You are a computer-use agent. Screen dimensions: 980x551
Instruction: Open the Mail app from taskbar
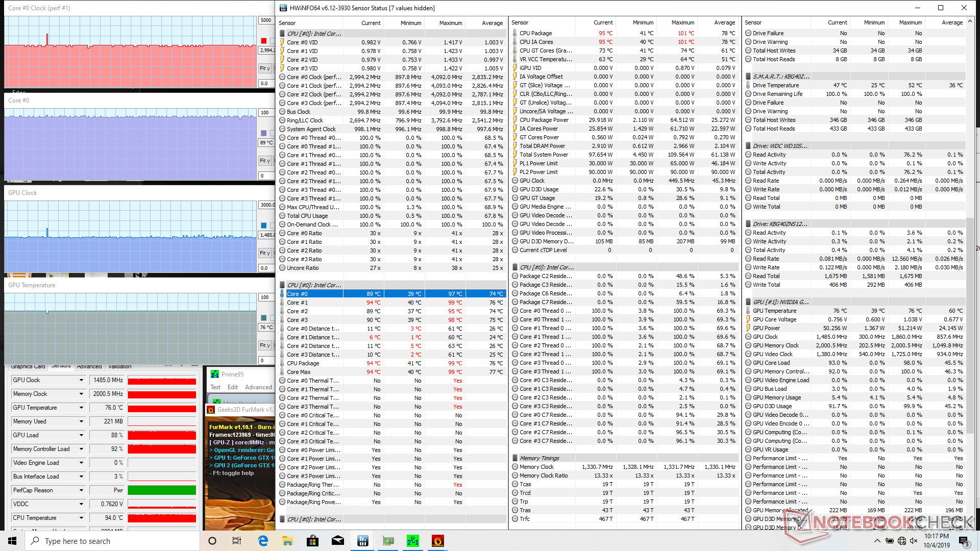[338, 541]
